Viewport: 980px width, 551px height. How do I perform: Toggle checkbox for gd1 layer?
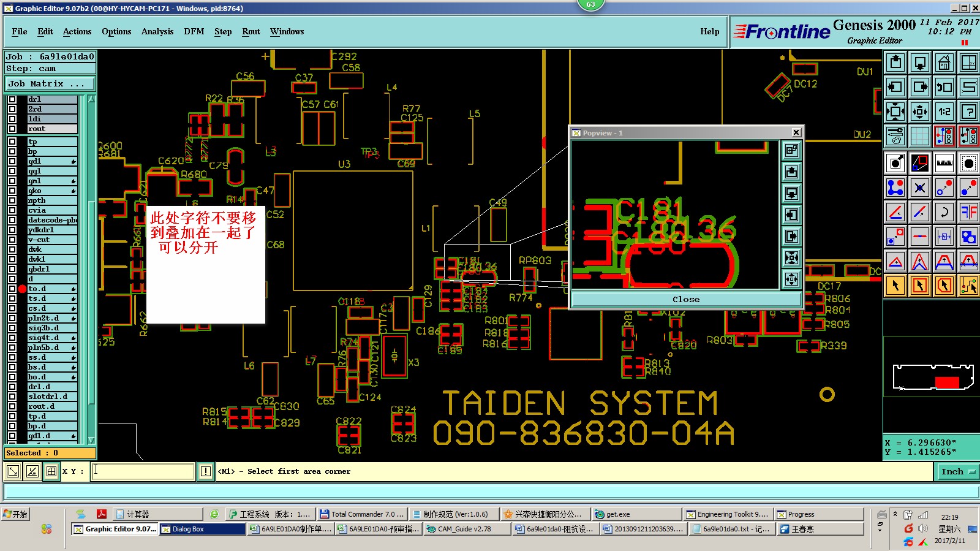[x=12, y=161]
